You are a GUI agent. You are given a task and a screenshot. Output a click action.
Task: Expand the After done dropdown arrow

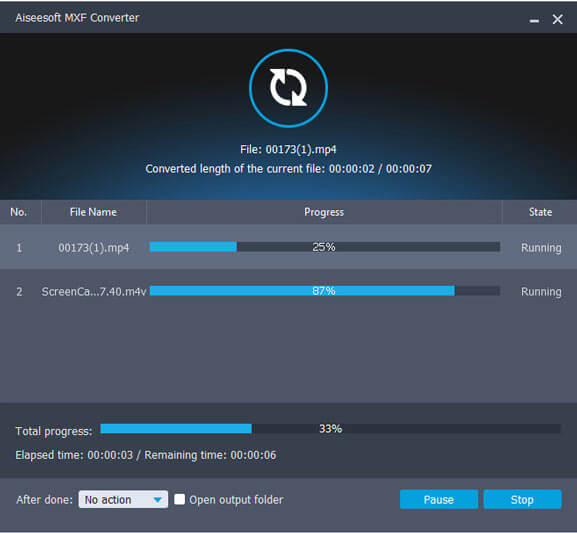click(x=157, y=500)
